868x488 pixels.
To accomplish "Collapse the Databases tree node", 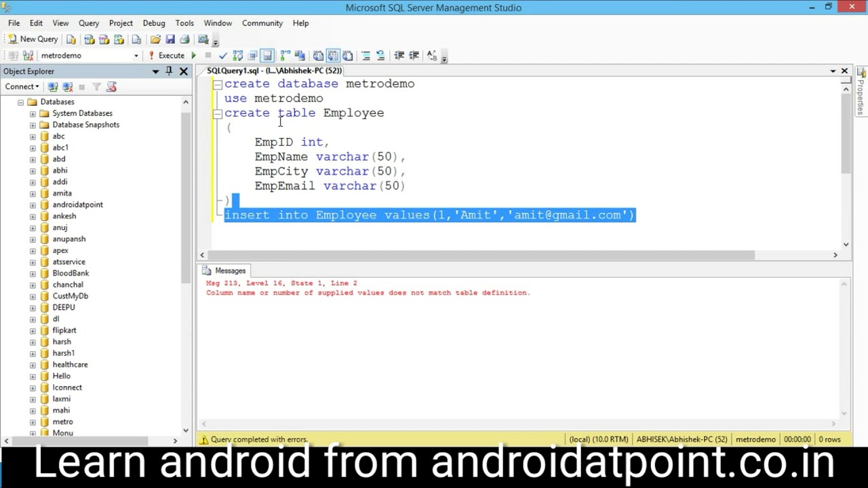I will [20, 102].
